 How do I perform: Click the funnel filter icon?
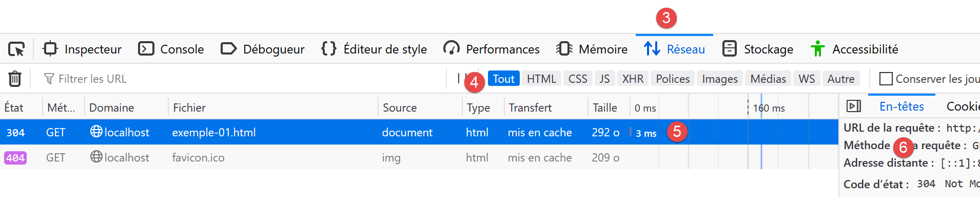pyautogui.click(x=49, y=79)
